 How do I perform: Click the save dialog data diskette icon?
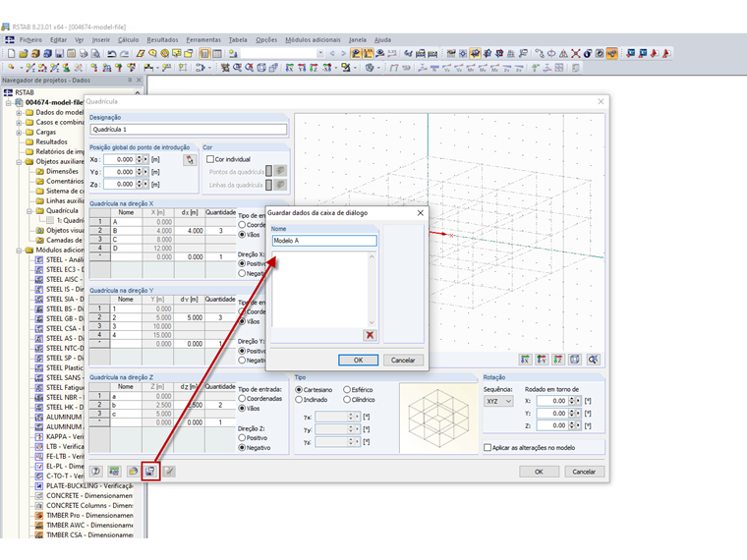pos(150,472)
